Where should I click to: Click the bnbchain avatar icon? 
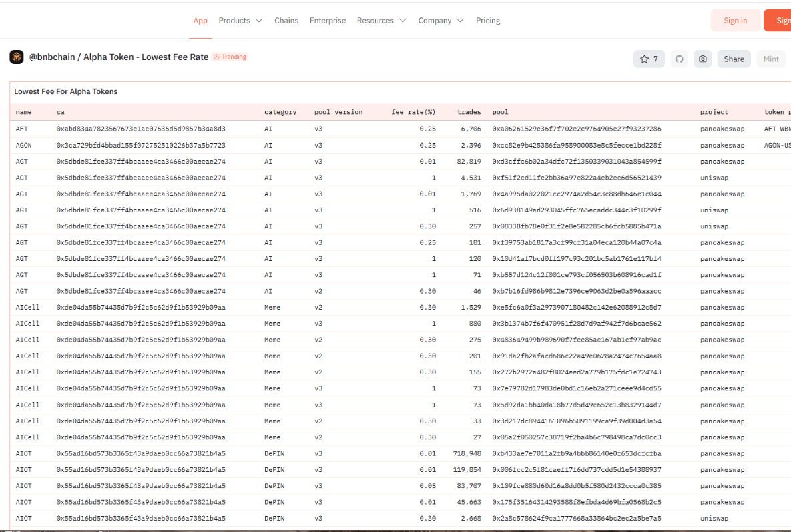pyautogui.click(x=17, y=57)
